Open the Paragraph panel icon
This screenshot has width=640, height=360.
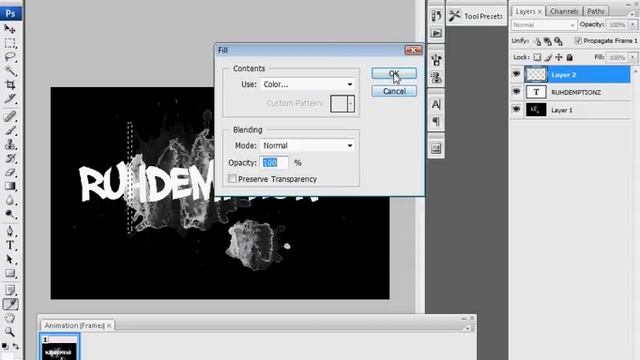coord(436,121)
